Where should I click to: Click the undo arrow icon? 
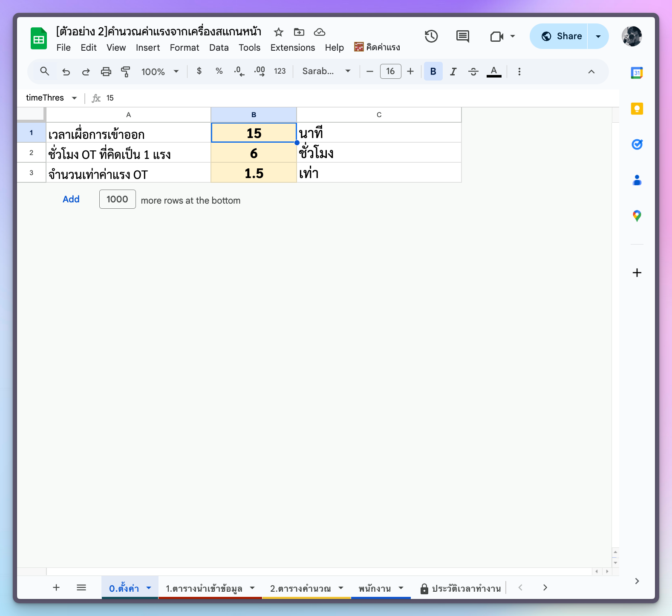tap(66, 72)
